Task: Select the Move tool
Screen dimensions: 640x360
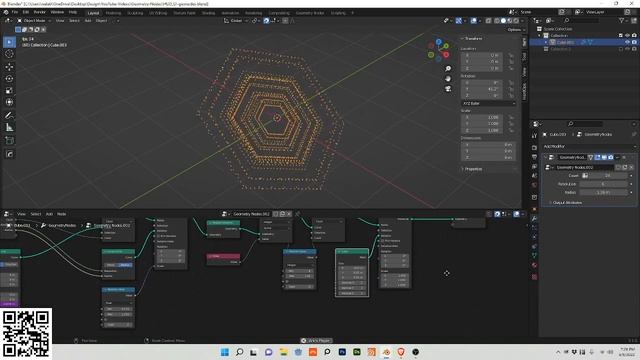Action: coord(9,67)
